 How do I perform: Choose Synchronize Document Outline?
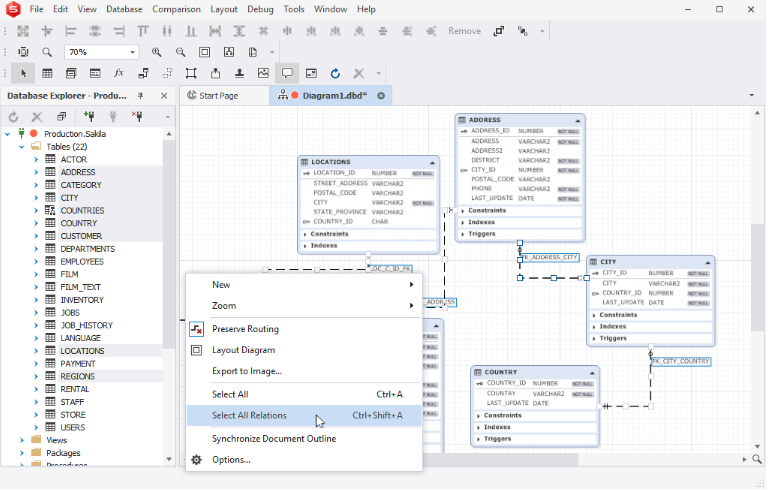(304, 439)
